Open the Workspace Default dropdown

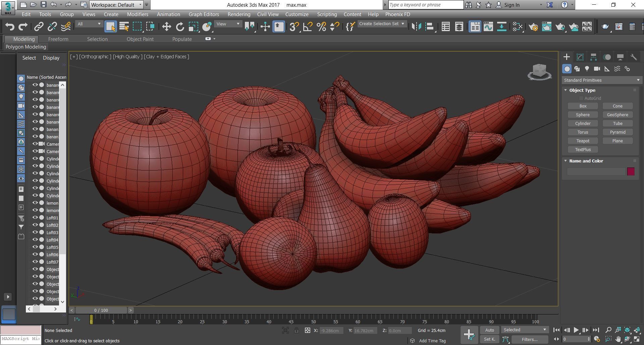[116, 5]
